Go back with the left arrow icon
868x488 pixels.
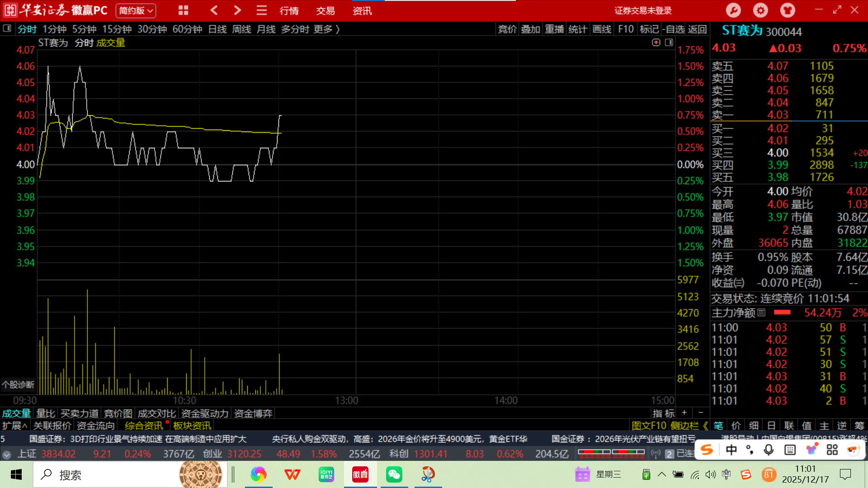[x=214, y=10]
